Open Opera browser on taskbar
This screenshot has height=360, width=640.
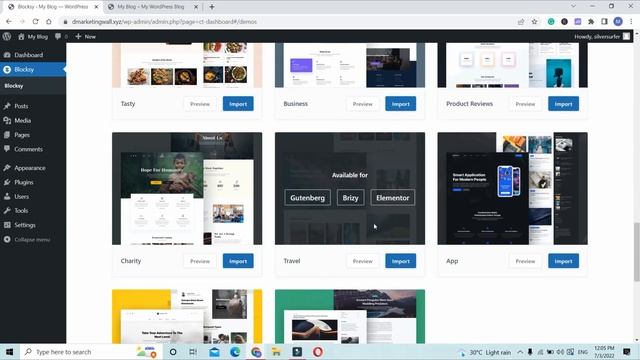tap(318, 352)
